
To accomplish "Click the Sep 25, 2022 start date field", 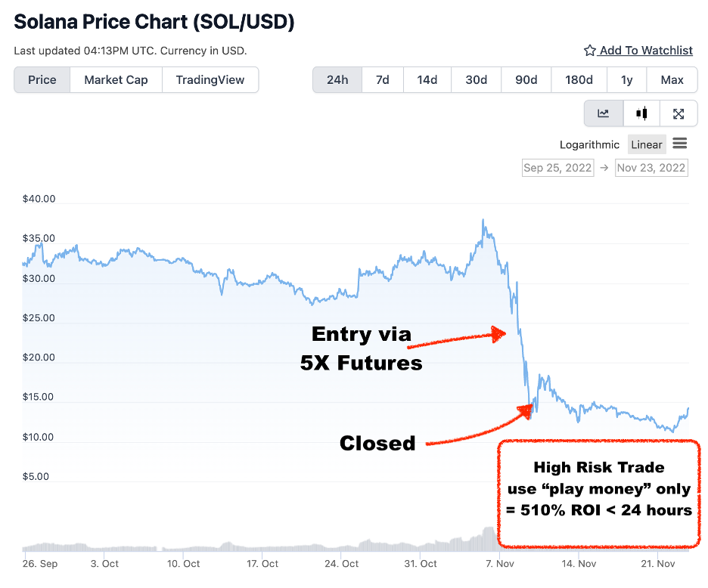I will (557, 168).
